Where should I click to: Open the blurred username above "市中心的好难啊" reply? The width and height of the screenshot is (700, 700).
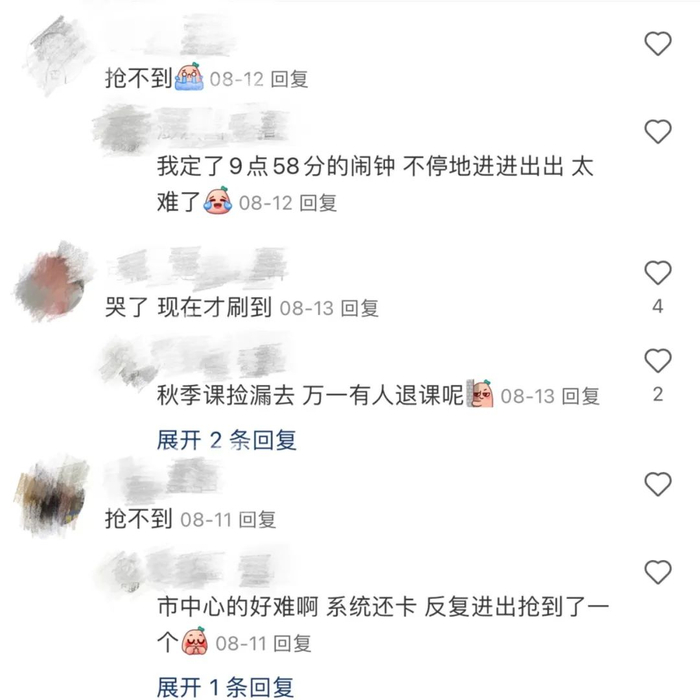point(193,569)
